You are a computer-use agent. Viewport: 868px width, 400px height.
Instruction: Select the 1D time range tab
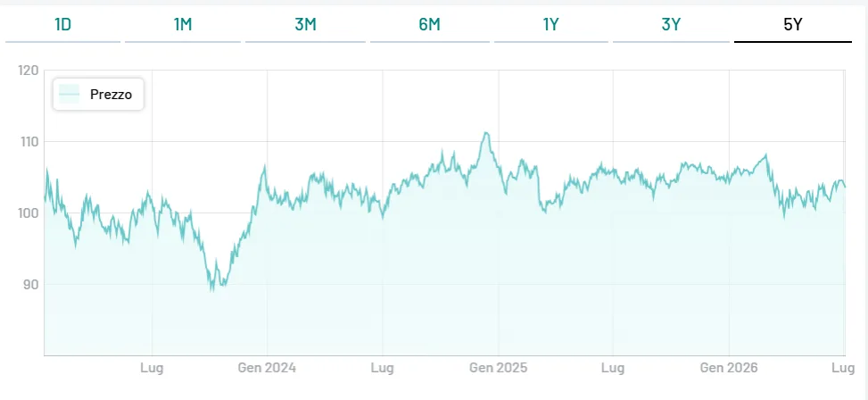[x=62, y=25]
